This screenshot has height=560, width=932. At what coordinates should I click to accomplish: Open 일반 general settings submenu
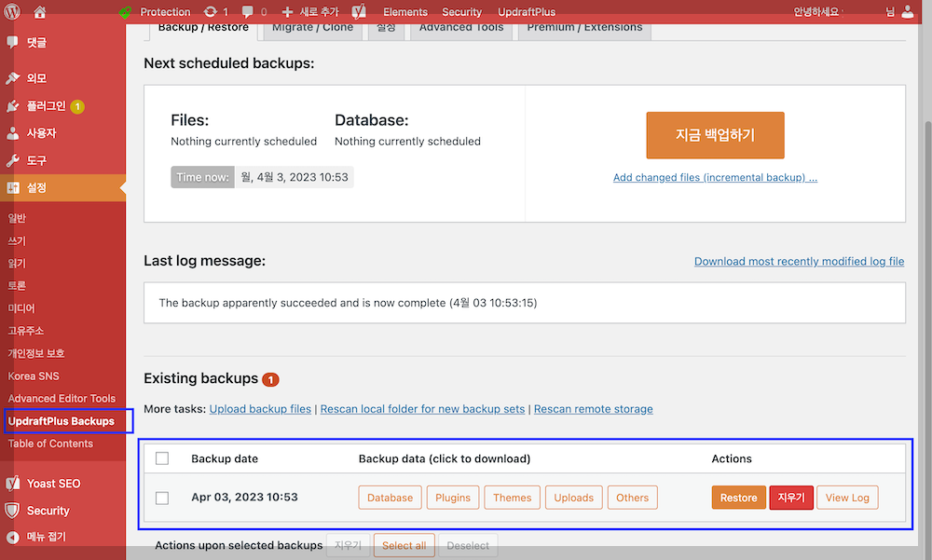17,218
